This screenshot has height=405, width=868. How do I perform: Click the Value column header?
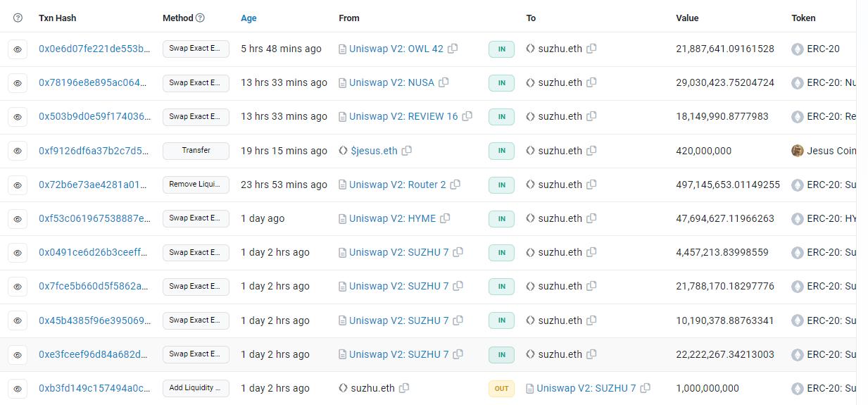click(x=687, y=18)
